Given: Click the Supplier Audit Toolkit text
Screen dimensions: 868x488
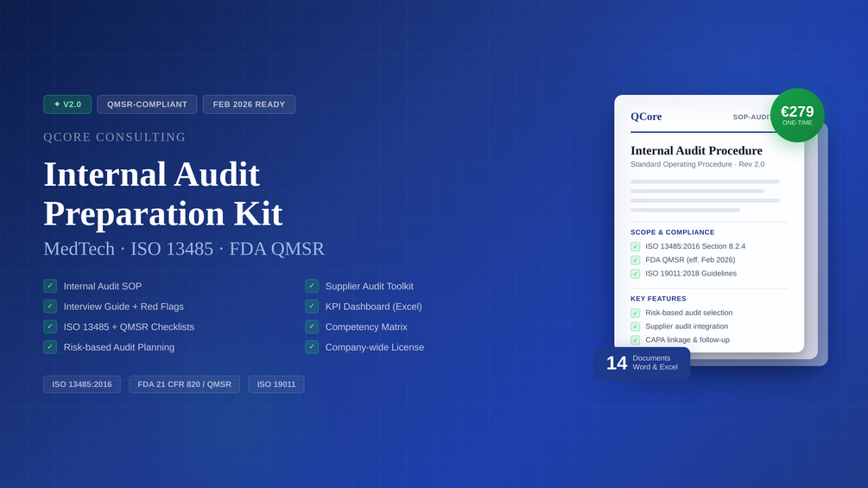Looking at the screenshot, I should point(370,287).
